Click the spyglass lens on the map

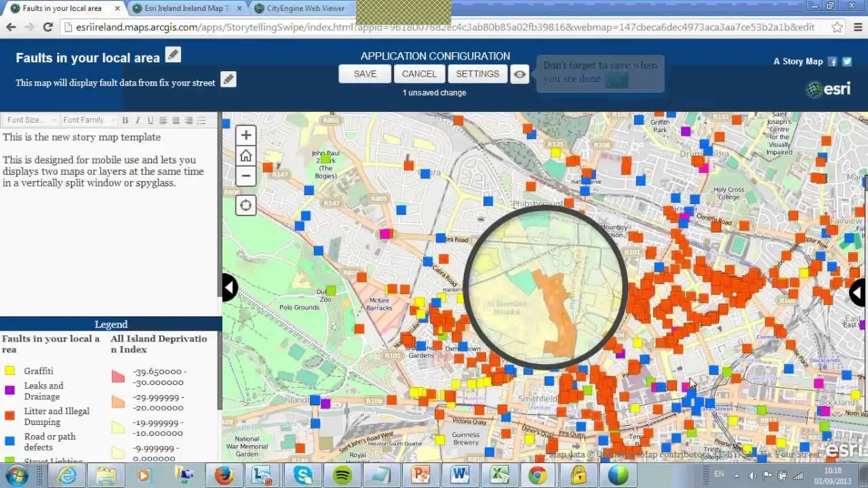point(546,286)
